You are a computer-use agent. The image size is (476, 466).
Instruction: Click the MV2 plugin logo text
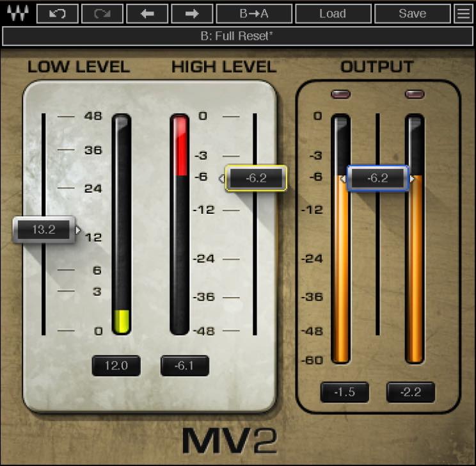tap(230, 441)
